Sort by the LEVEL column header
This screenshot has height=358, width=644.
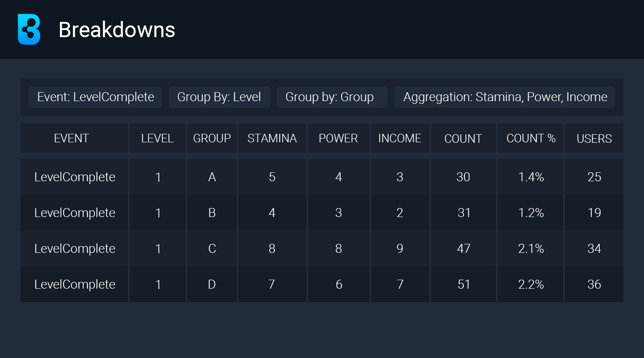(x=157, y=138)
